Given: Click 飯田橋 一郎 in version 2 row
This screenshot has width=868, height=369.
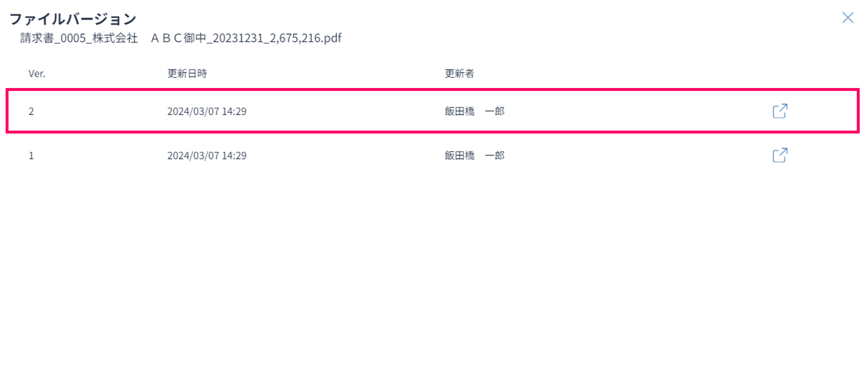Looking at the screenshot, I should [474, 111].
